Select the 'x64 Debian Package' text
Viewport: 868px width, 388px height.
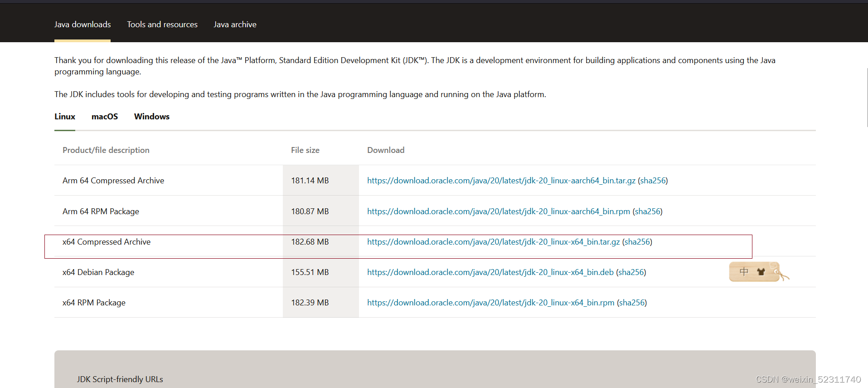98,272
